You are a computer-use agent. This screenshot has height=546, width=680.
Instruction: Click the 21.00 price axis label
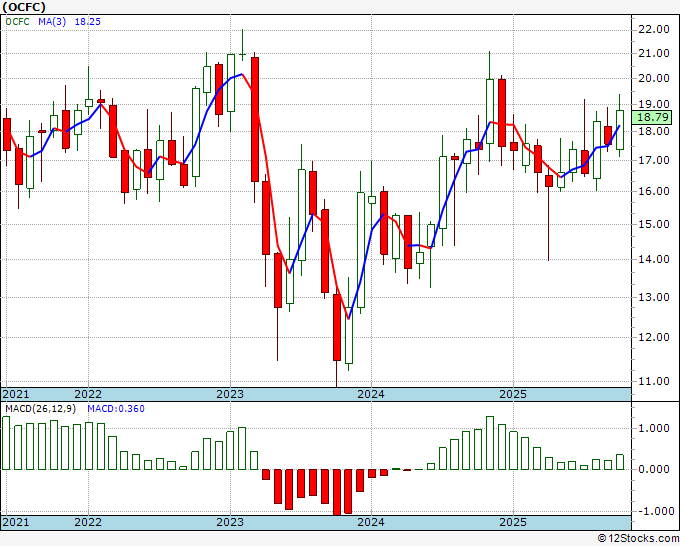654,53
